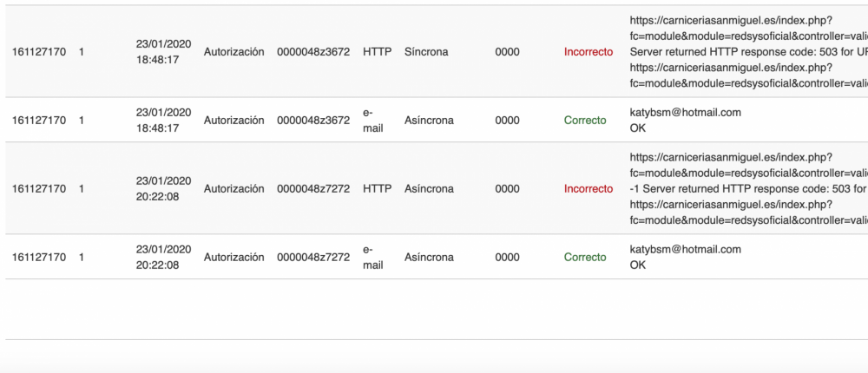Click the Incorrecto status for the 18:48:17 HTTP notification
868x373 pixels.
pos(588,52)
